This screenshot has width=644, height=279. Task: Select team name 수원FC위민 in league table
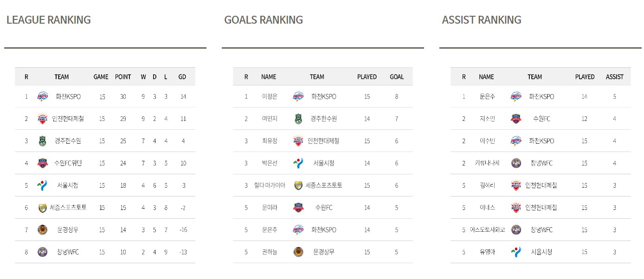tap(68, 163)
